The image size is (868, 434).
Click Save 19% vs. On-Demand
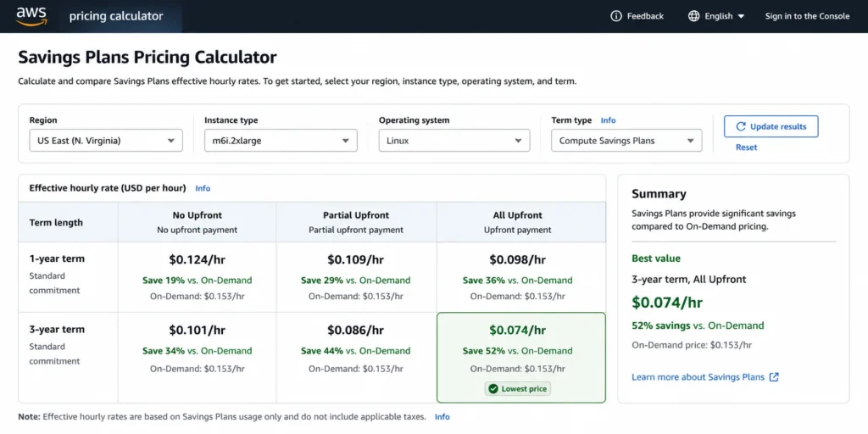(x=197, y=280)
